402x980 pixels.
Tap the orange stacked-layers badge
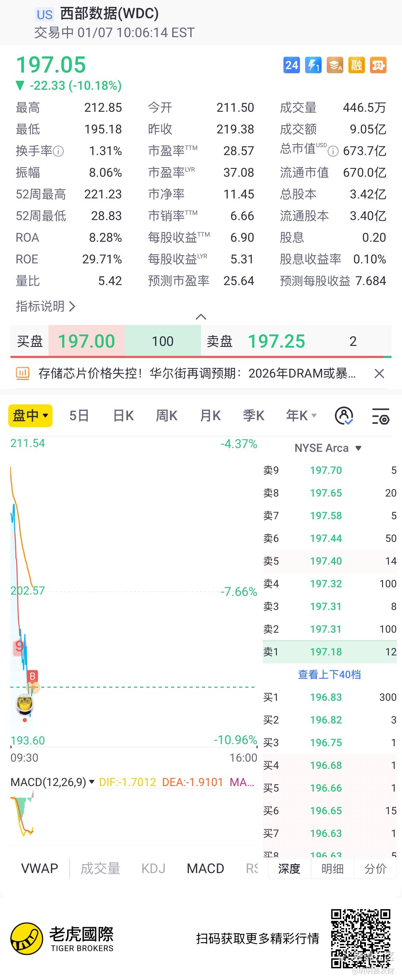(x=335, y=65)
